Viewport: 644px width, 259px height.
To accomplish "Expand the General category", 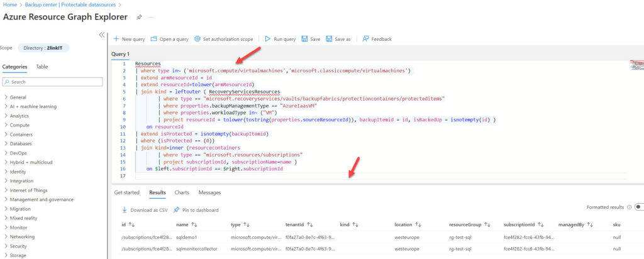I will (x=6, y=97).
